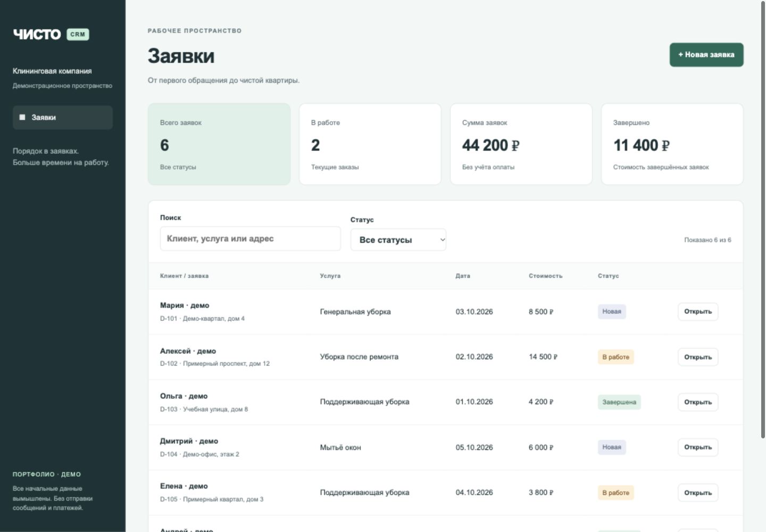Click the В работе badge for Алексей

[616, 357]
